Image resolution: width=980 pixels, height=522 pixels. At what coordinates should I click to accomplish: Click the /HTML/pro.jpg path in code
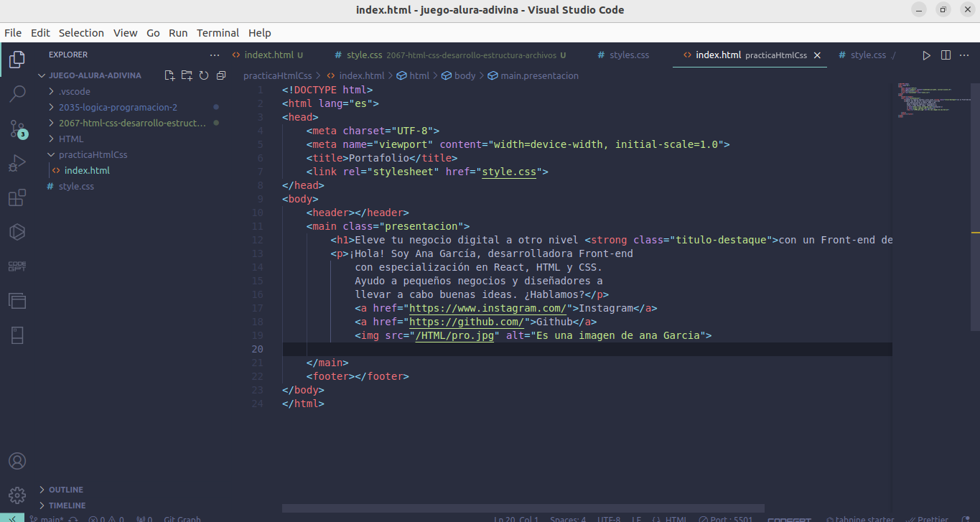coord(455,335)
